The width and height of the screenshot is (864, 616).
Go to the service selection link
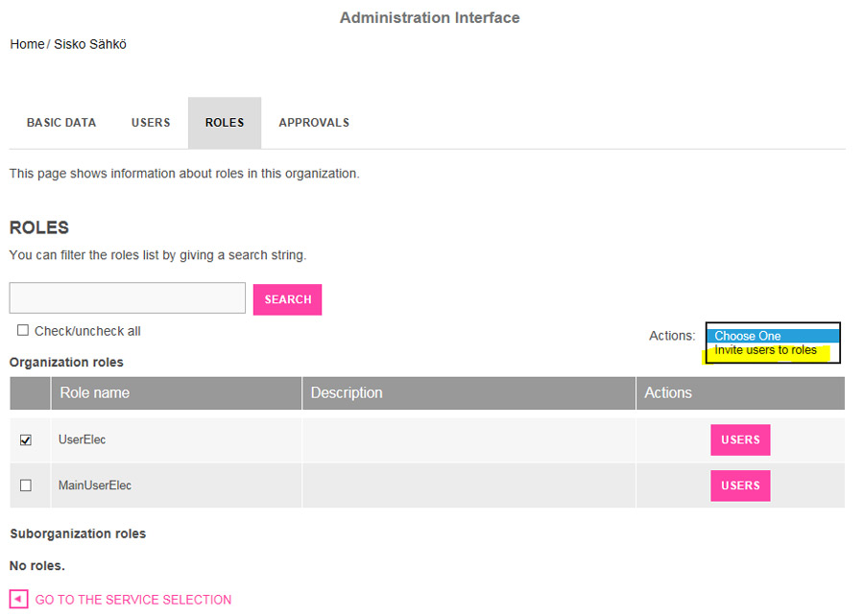pyautogui.click(x=133, y=600)
